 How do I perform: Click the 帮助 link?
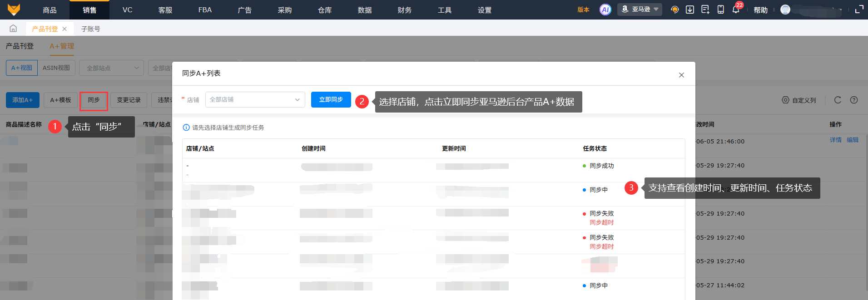(x=761, y=10)
